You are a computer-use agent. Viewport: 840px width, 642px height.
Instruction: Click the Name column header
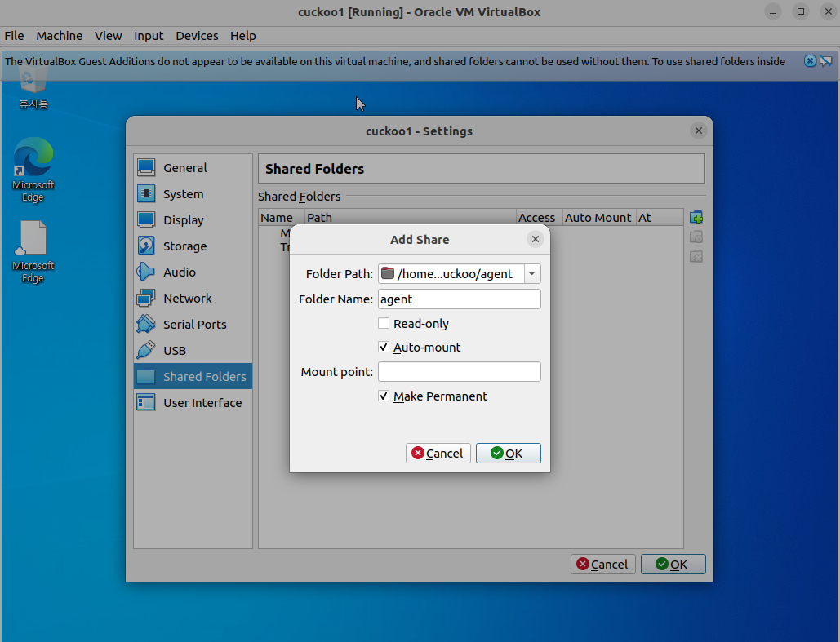282,217
